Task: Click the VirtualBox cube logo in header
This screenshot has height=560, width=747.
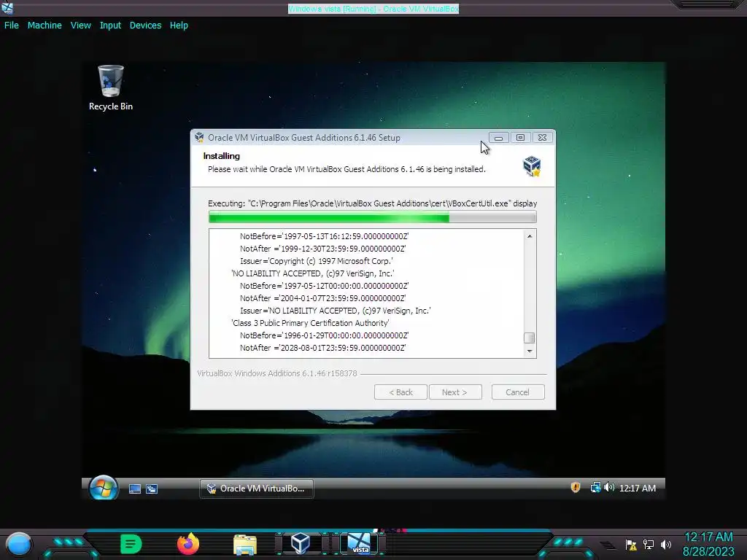Action: (x=532, y=166)
